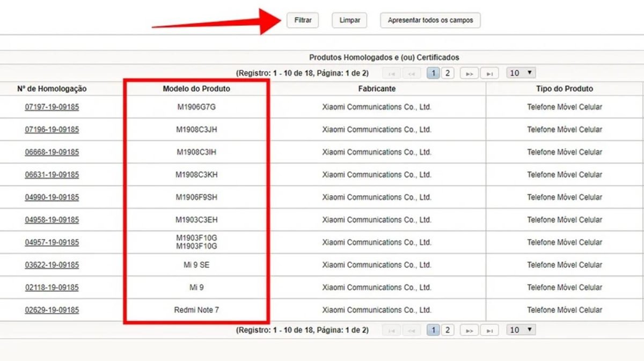Go to first page in top pager
Screen dimensions: 644x361
tap(391, 73)
